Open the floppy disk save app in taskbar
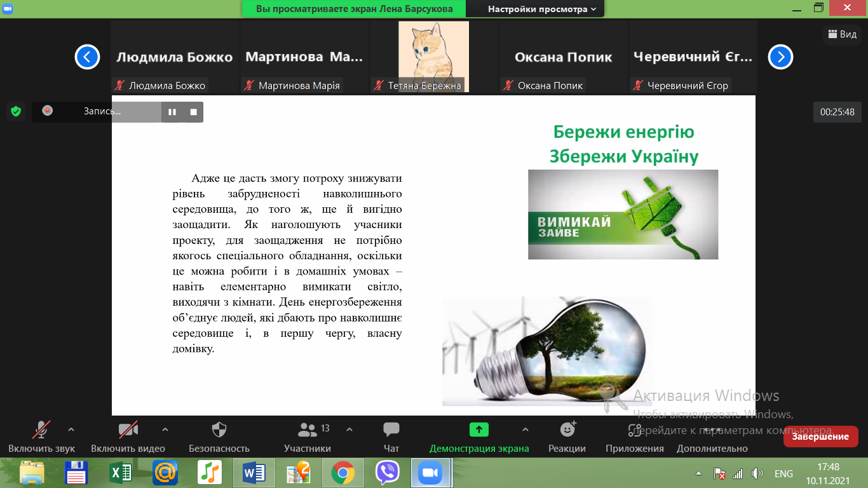The width and height of the screenshot is (868, 488). (77, 473)
